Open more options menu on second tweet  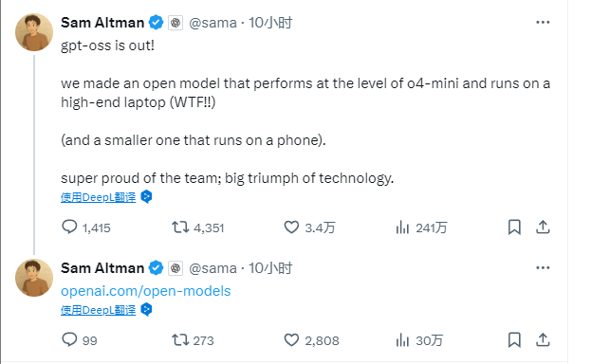pyautogui.click(x=543, y=268)
